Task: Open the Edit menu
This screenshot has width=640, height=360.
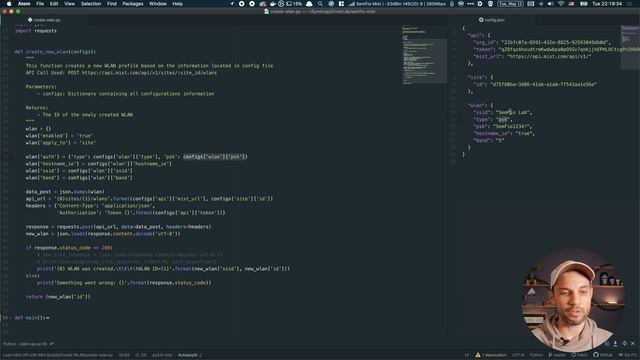Action: coord(54,4)
